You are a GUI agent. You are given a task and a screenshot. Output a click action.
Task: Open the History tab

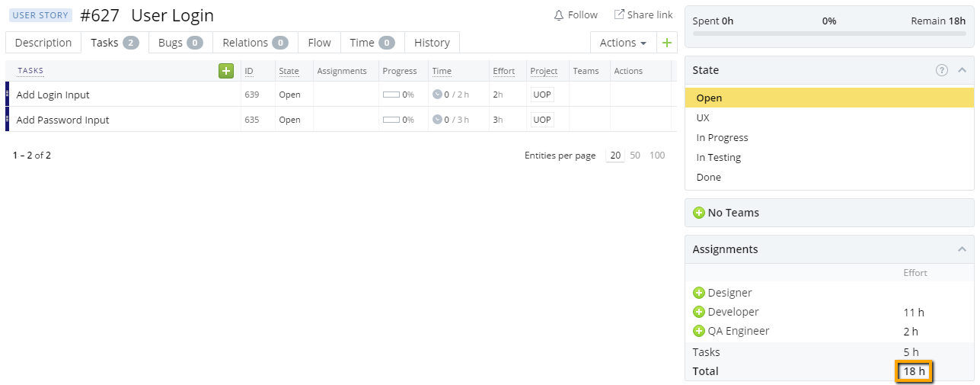point(432,43)
